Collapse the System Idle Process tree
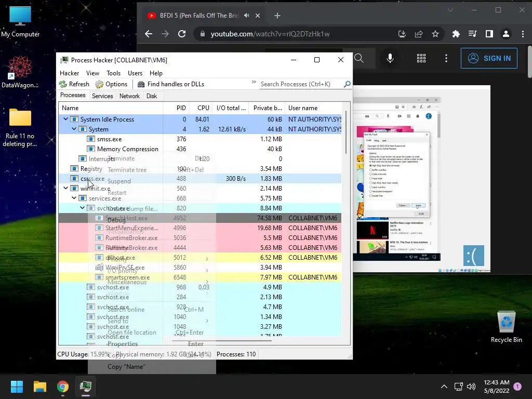This screenshot has height=399, width=532. point(65,119)
